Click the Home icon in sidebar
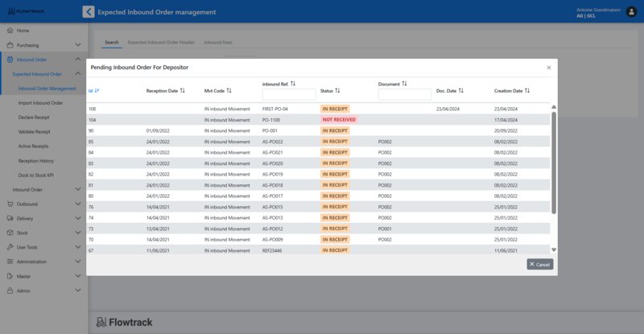 9,31
